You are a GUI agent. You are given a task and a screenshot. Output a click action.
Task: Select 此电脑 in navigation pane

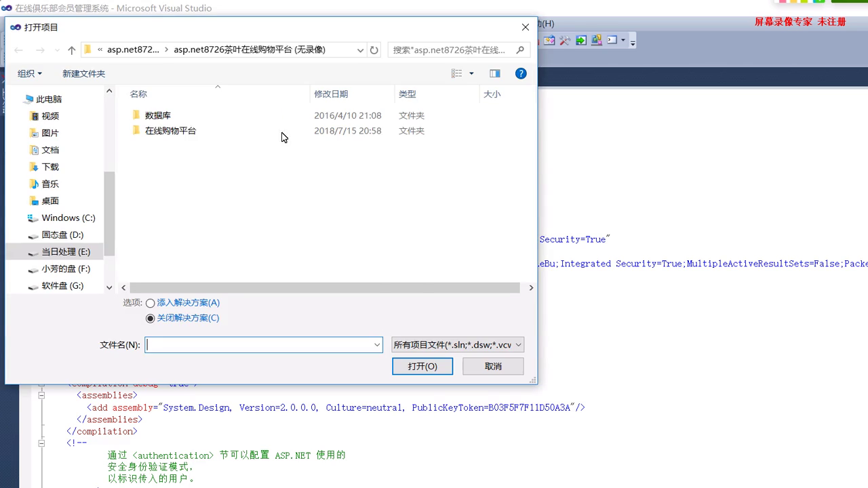tap(49, 99)
